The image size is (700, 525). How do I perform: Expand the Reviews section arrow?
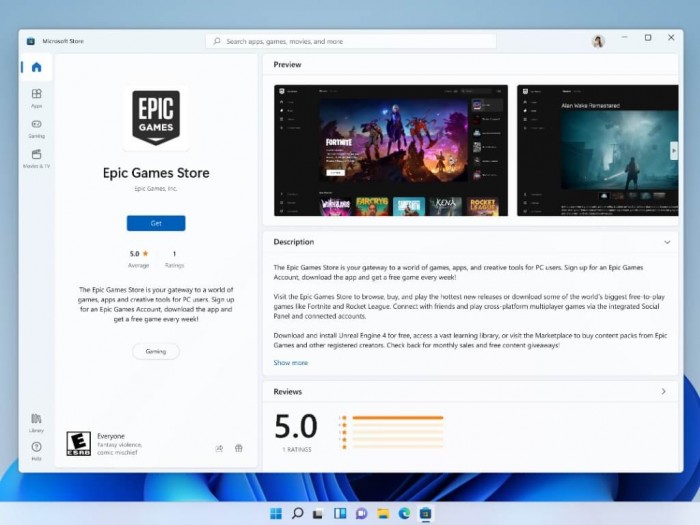663,391
